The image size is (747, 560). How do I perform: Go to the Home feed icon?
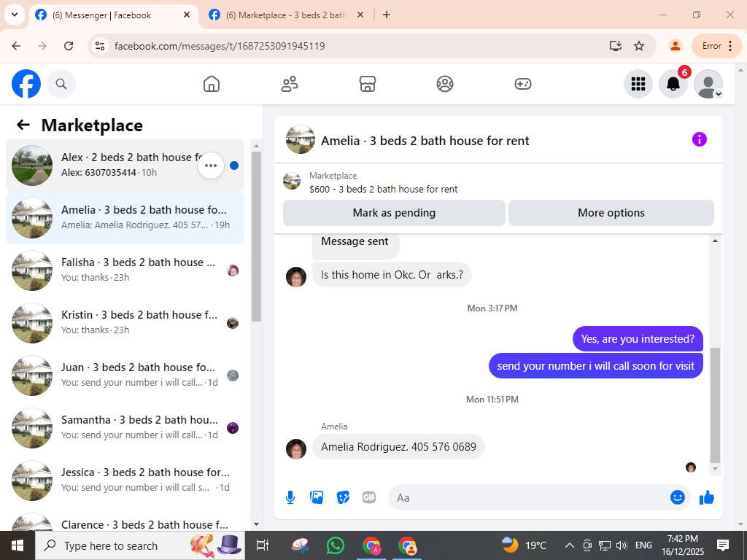pyautogui.click(x=212, y=84)
